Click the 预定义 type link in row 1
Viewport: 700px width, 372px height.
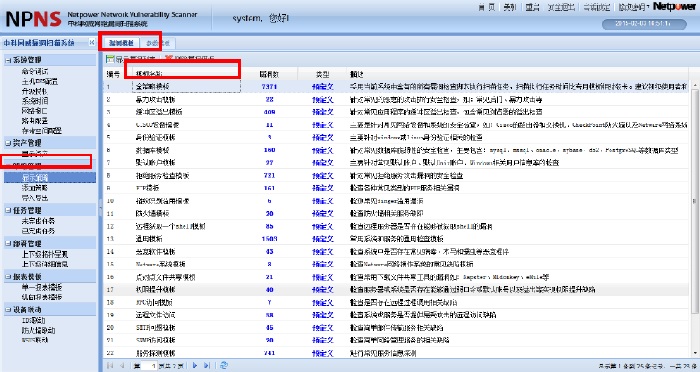pyautogui.click(x=323, y=87)
